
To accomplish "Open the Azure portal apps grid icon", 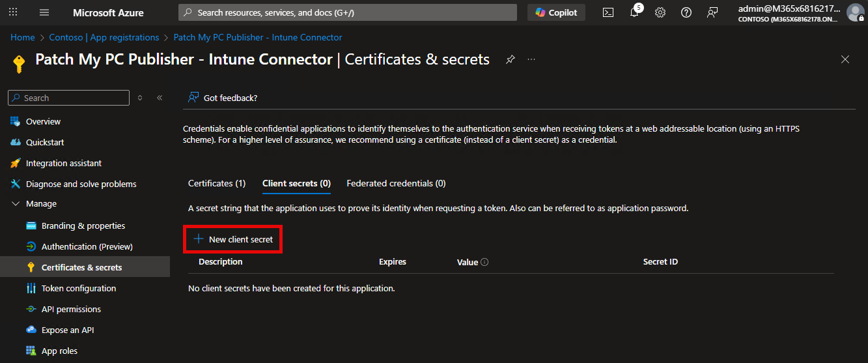I will coord(13,12).
